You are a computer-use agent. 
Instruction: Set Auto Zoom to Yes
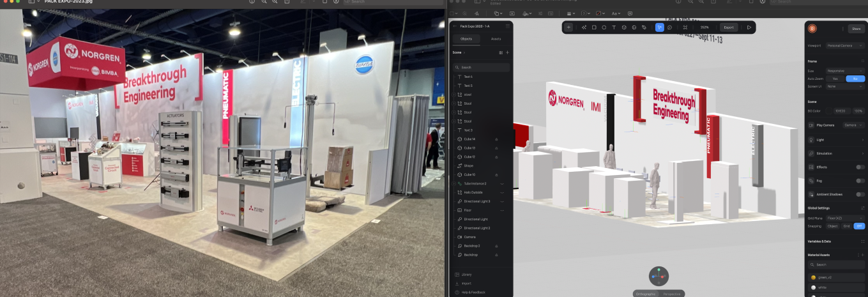point(835,79)
